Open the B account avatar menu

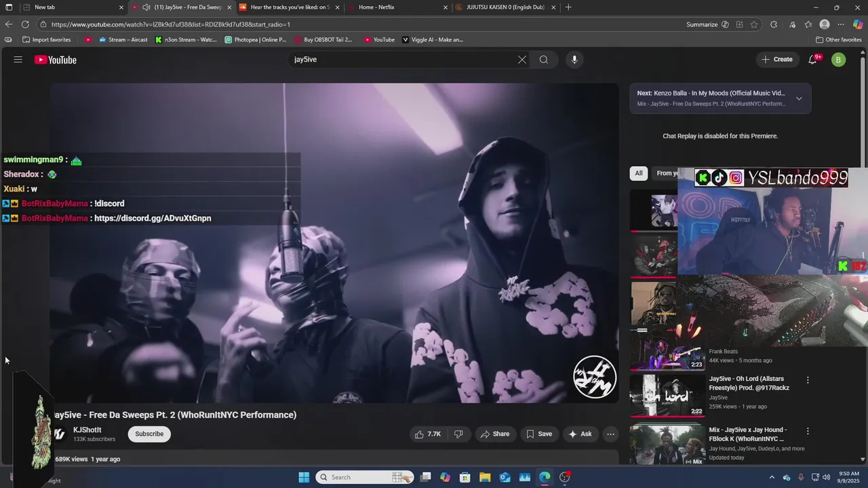pos(839,60)
